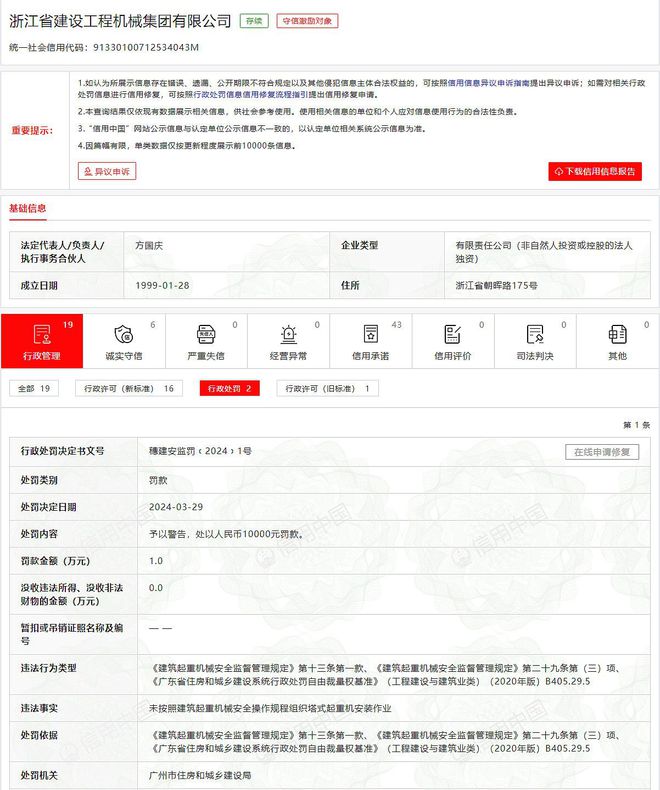Select credit code 91330100712534043M
The image size is (660, 790).
[146, 47]
